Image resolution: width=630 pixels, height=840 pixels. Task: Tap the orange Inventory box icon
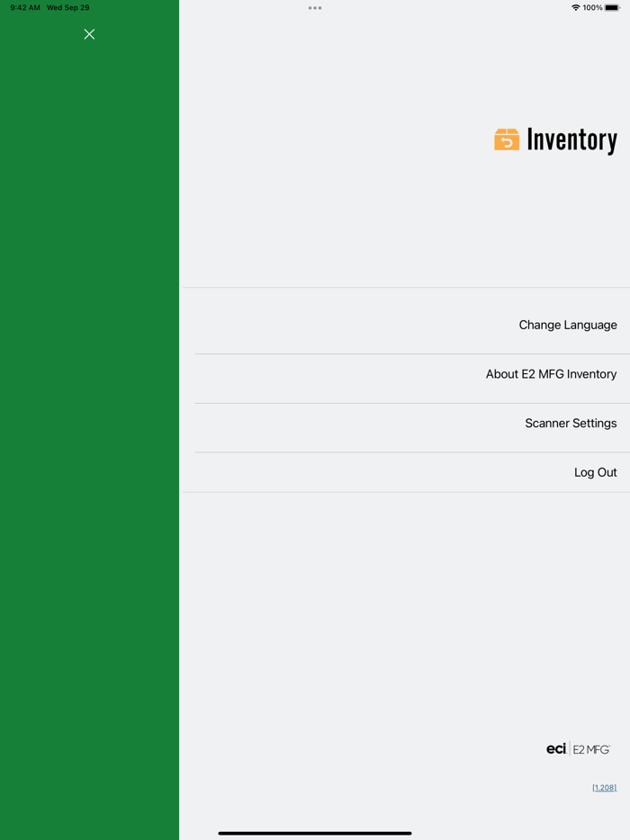tap(507, 139)
